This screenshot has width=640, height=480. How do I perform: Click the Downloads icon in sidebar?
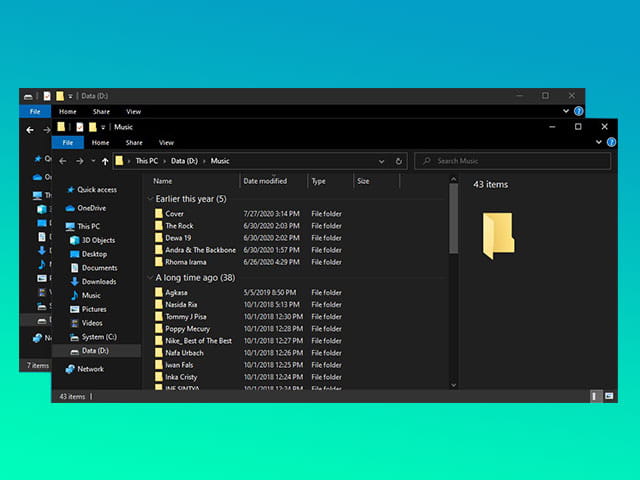[74, 282]
